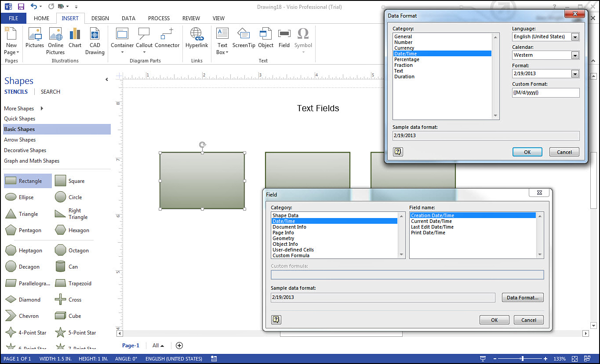Click Cancel in the Data Format dialog
This screenshot has width=600, height=364.
564,152
